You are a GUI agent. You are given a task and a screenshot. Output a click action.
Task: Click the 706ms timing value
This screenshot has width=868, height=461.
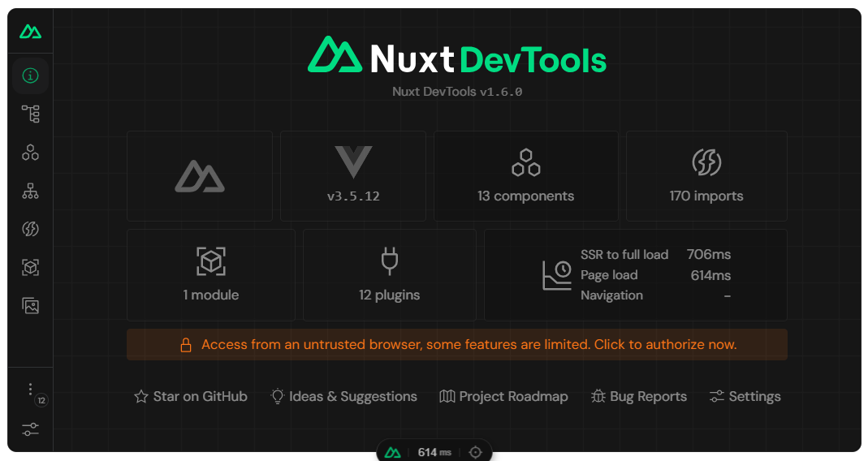pos(709,255)
